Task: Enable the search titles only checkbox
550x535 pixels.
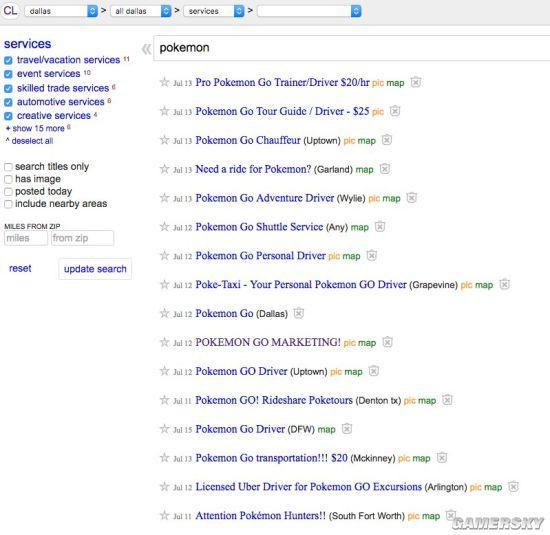Action: coord(8,167)
